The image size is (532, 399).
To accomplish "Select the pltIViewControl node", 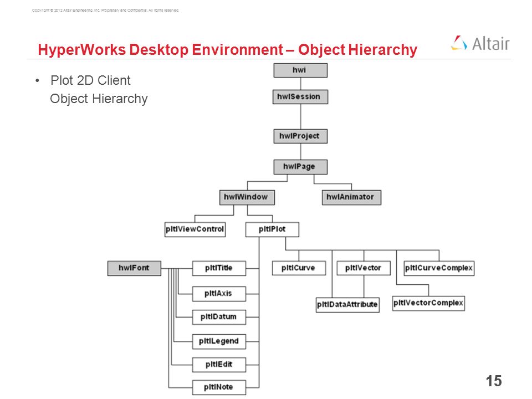I will coord(195,229).
